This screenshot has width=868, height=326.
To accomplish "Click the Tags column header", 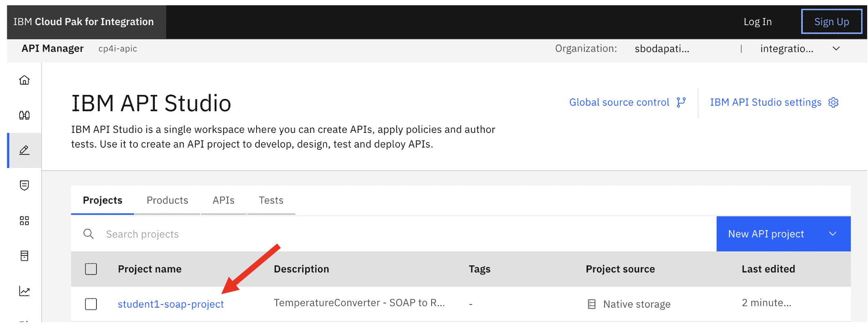I will click(479, 269).
